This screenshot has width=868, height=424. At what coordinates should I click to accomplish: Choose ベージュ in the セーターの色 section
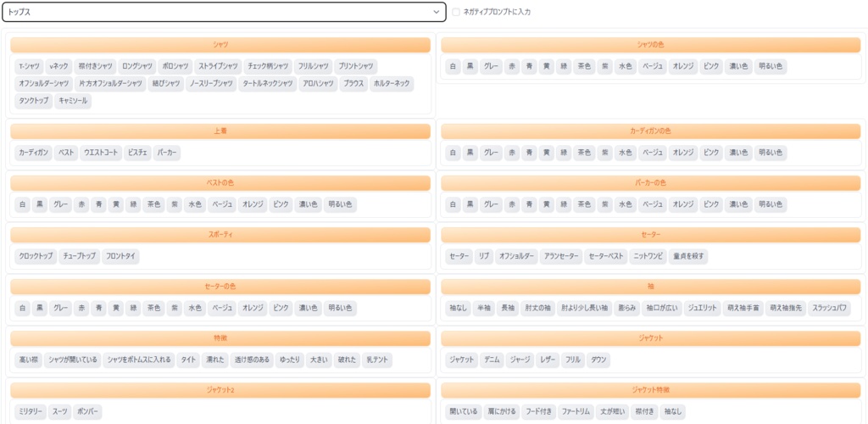point(222,308)
